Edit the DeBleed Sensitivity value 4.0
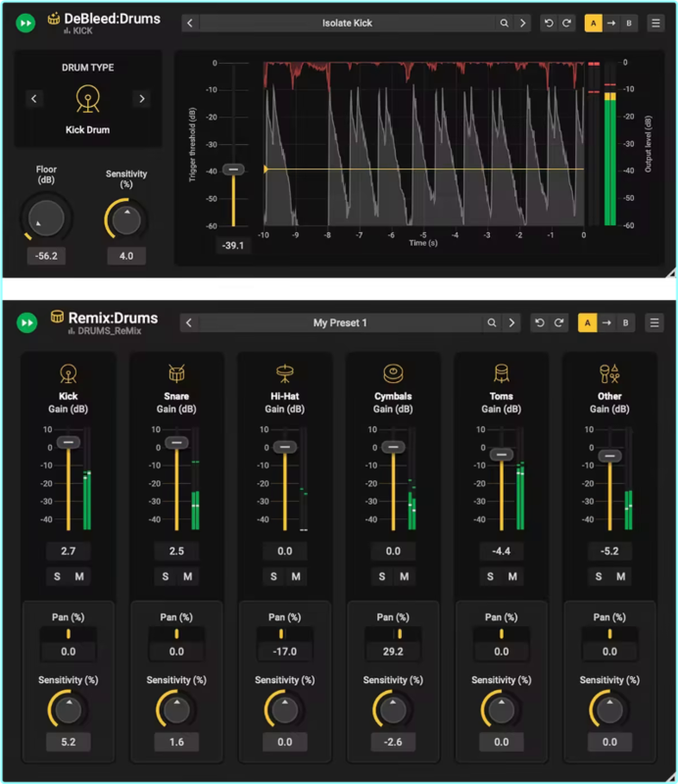The image size is (678, 784). pos(126,256)
